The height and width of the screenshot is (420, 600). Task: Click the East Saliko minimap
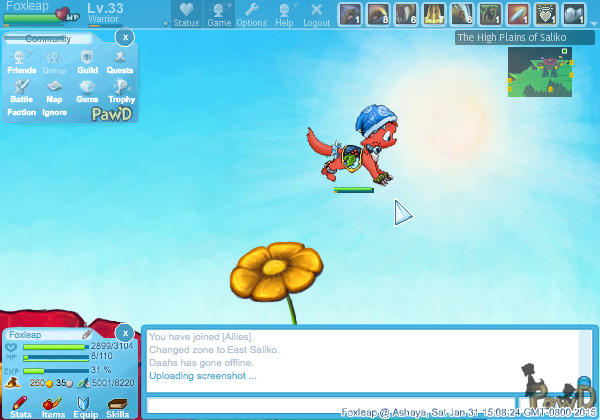(539, 71)
